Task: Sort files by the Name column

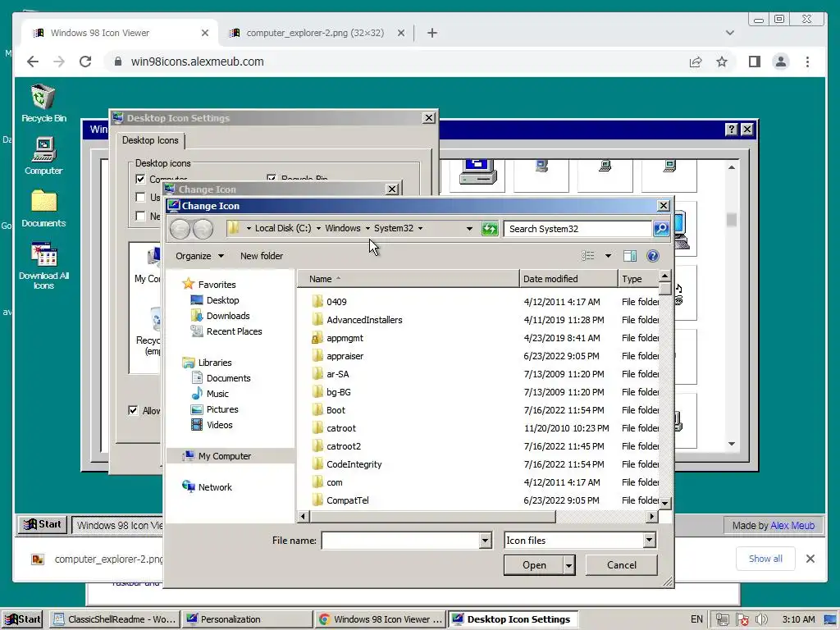Action: click(409, 279)
